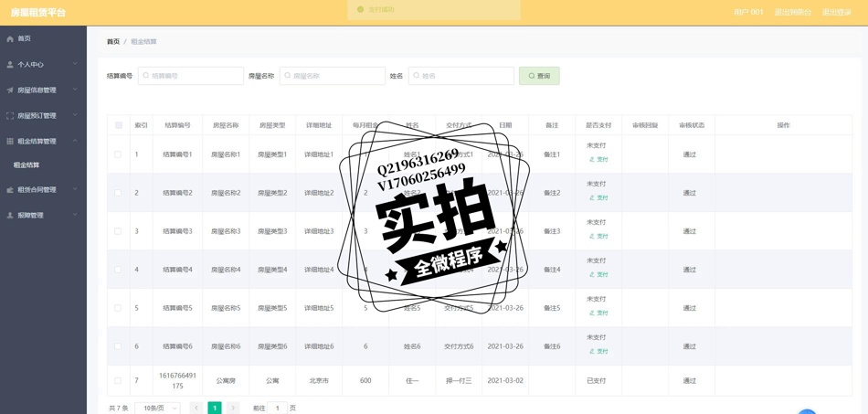The height and width of the screenshot is (414, 868).
Task: Click the blue floating icon at bottom right
Action: click(807, 410)
